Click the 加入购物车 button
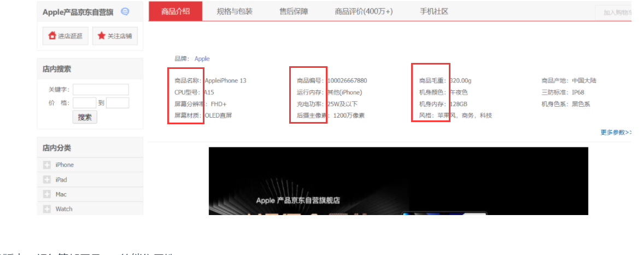 coord(613,13)
